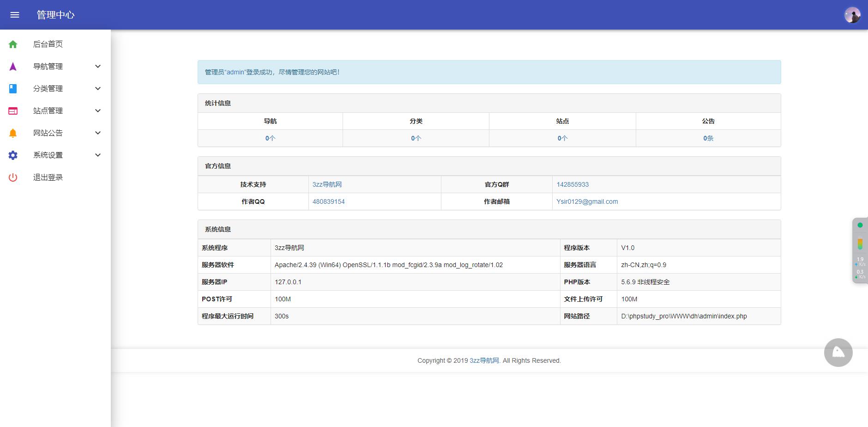Click the orange bell announcement icon
868x427 pixels.
point(13,133)
